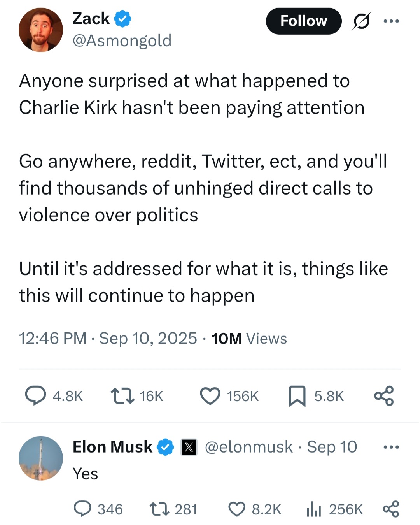Follow the Asmongold account
The height and width of the screenshot is (525, 420).
(303, 21)
